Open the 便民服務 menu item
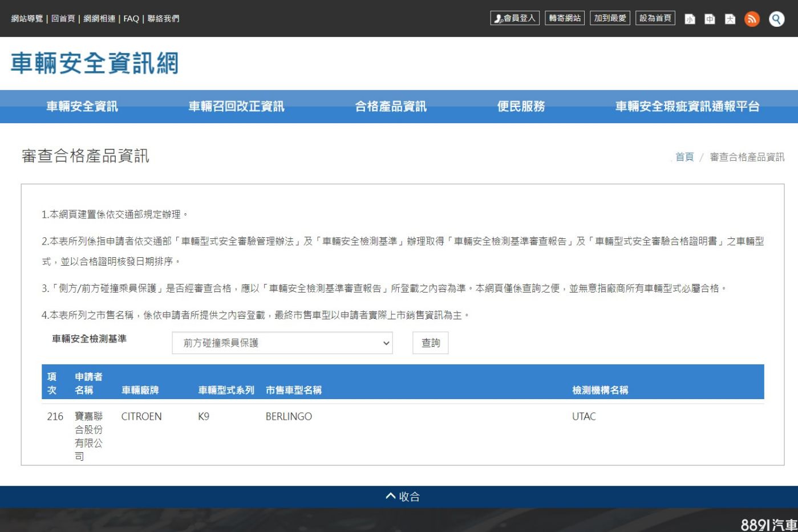This screenshot has height=532, width=798. [521, 107]
